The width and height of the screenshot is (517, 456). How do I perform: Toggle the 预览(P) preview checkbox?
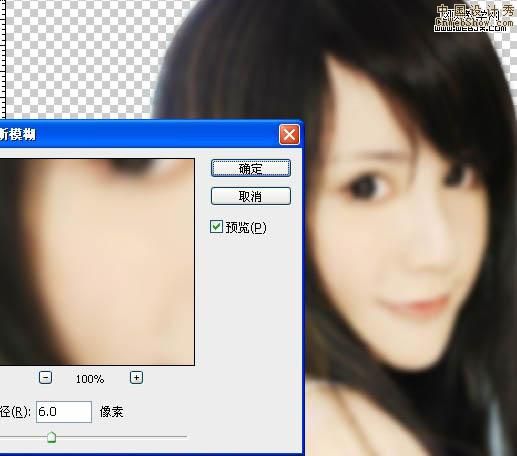click(216, 227)
